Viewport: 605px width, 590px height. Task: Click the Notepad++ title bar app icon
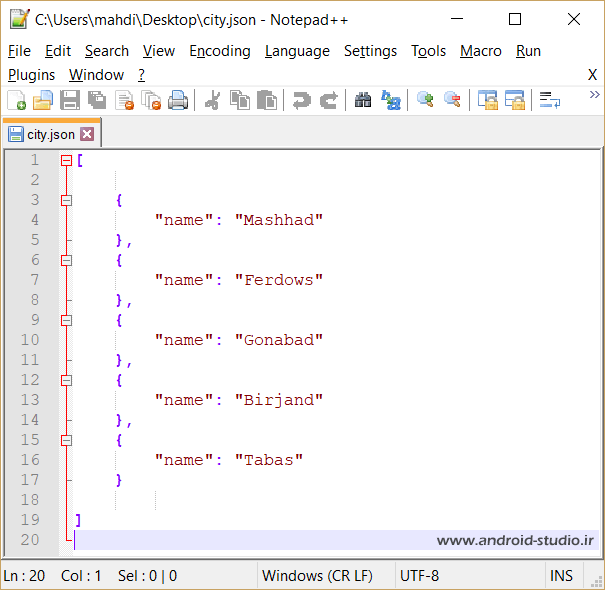[x=19, y=19]
